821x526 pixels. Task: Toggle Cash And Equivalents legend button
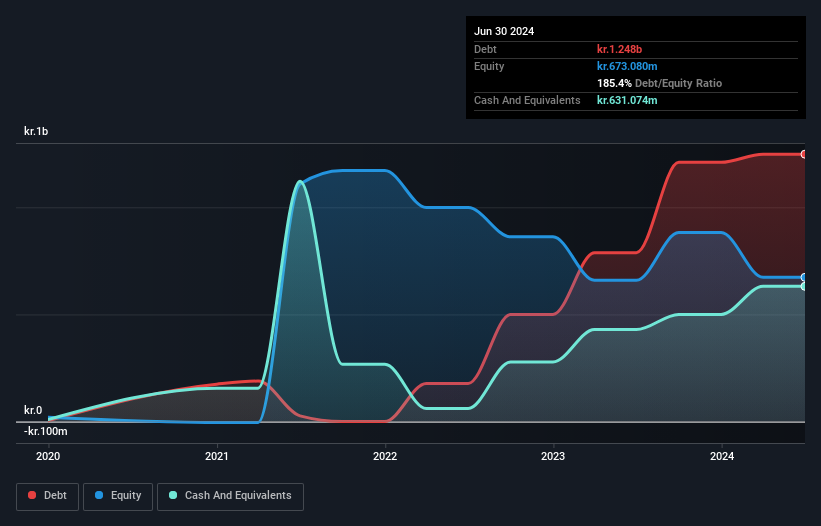click(x=230, y=496)
